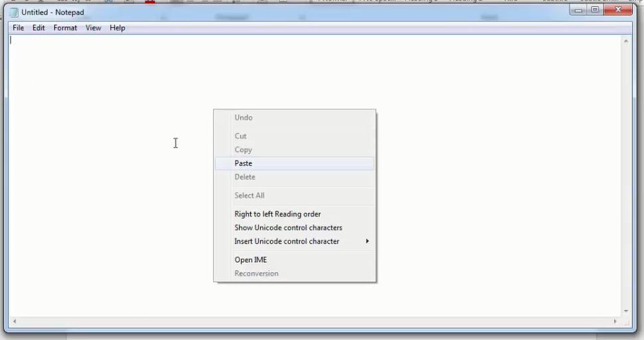Click the vertical scrollbar down arrow
Image resolution: width=644 pixels, height=340 pixels.
click(626, 311)
